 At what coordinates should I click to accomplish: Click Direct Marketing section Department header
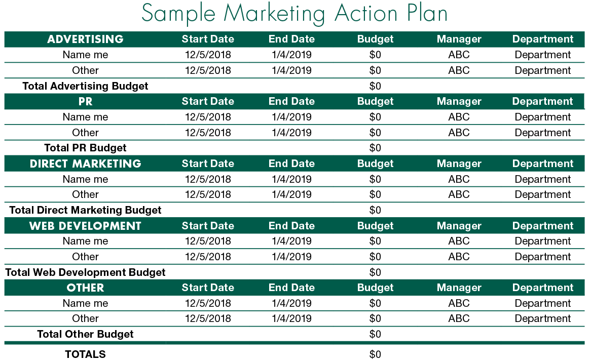(542, 164)
